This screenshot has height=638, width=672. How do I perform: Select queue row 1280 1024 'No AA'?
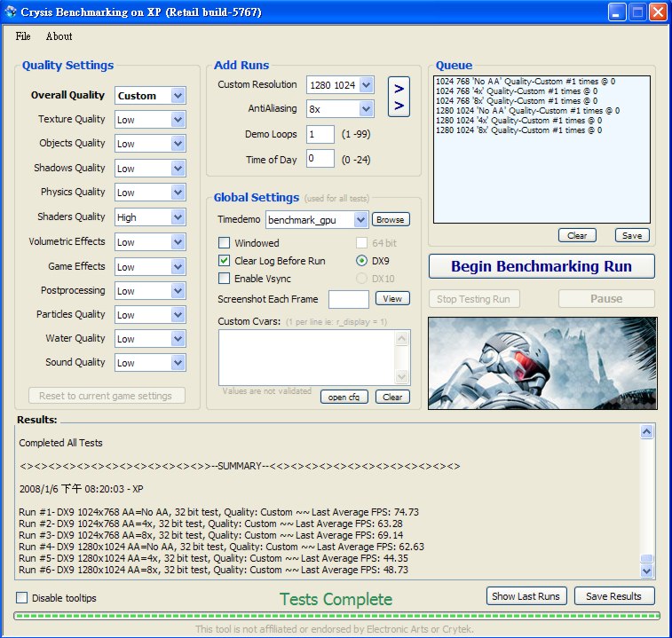tap(528, 111)
